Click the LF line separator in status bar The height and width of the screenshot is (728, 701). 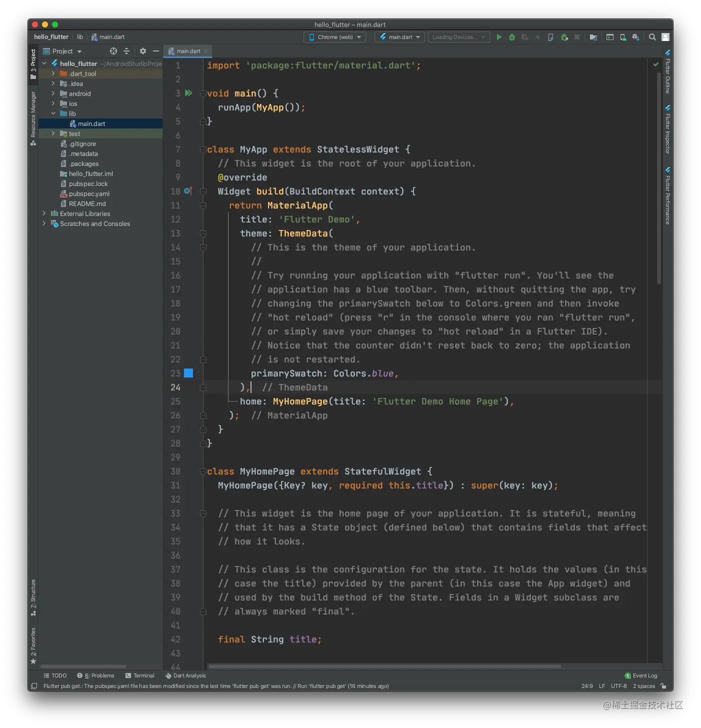[602, 686]
